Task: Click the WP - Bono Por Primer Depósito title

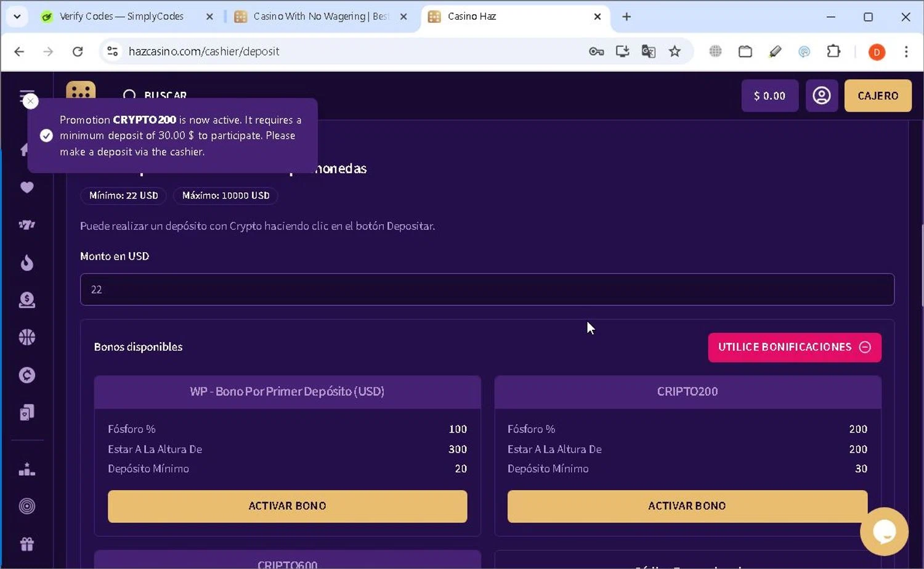Action: 287,391
